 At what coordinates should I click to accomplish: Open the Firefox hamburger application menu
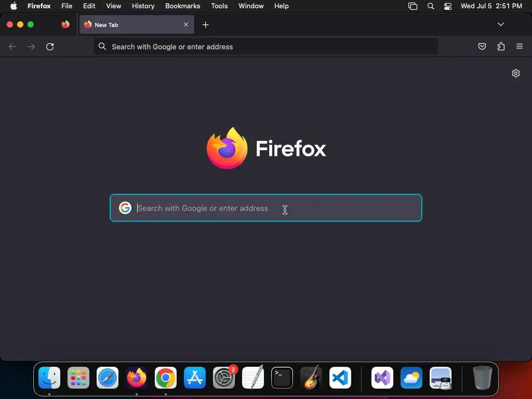point(520,46)
